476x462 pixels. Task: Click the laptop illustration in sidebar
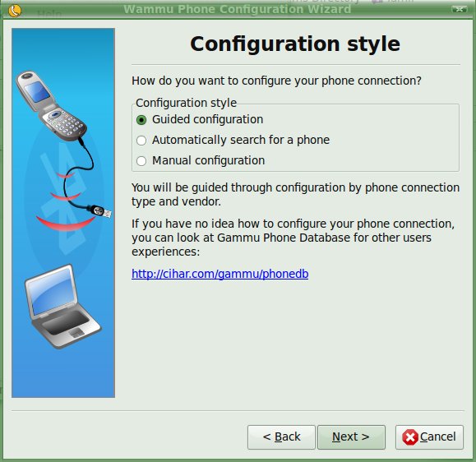(62, 307)
